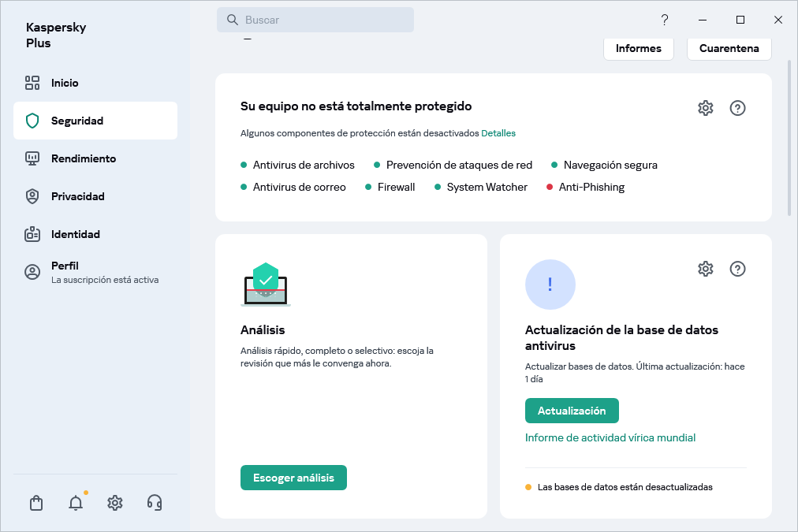This screenshot has width=798, height=532.
Task: Open the support headset icon
Action: click(155, 502)
